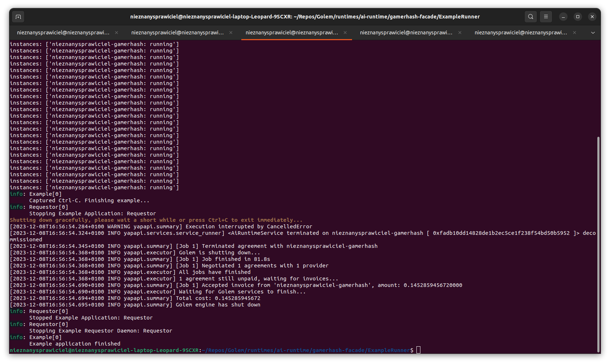
Task: Open the hamburger main menu
Action: coord(546,17)
